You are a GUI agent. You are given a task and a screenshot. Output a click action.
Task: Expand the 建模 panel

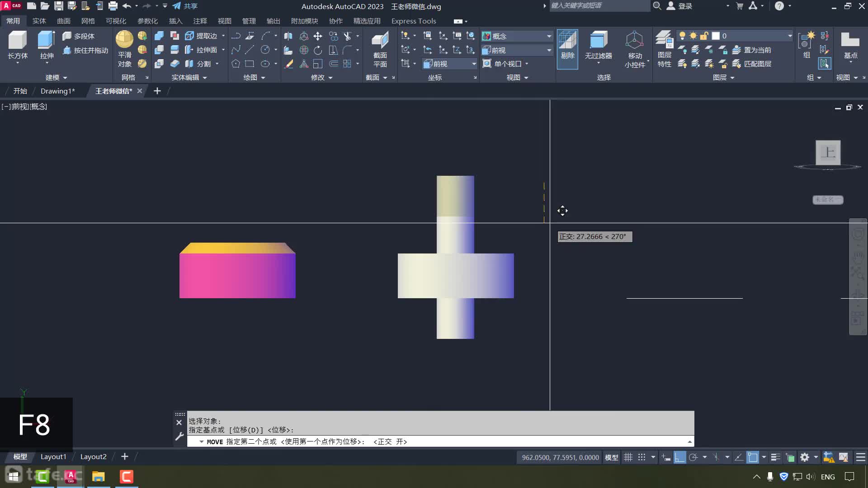click(56, 78)
